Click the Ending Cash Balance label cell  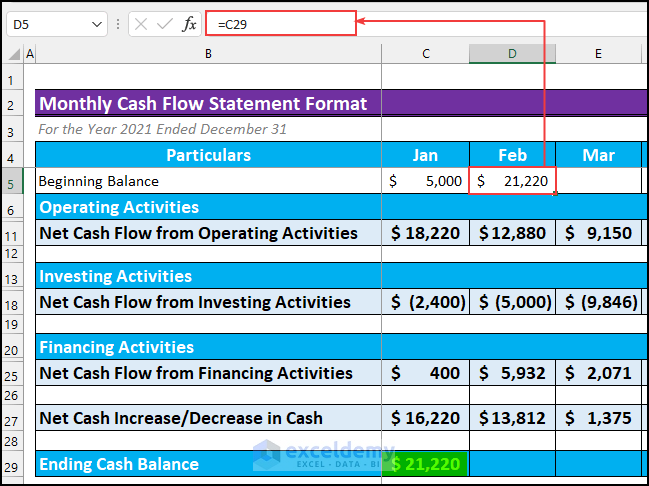[209, 464]
